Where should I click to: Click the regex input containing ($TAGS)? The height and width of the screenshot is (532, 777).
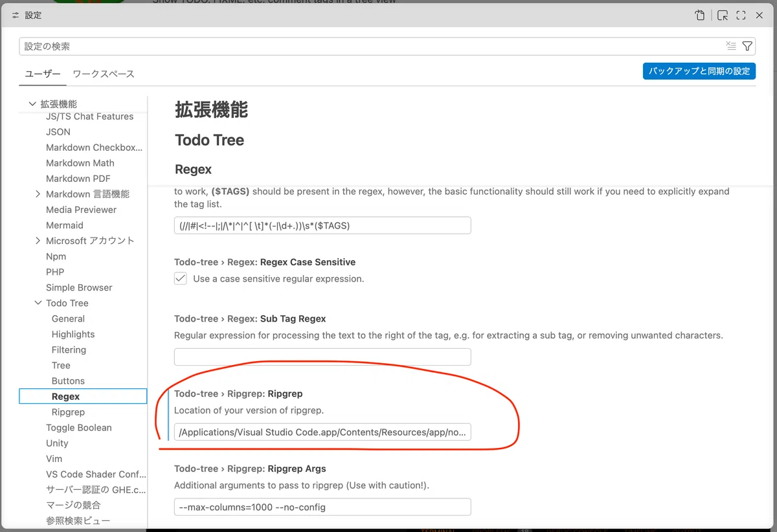322,225
